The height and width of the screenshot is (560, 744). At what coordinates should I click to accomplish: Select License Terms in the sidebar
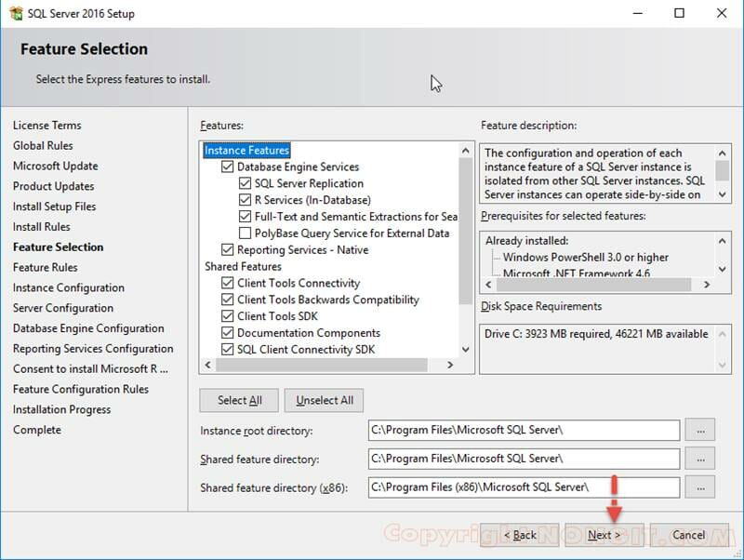pos(47,125)
